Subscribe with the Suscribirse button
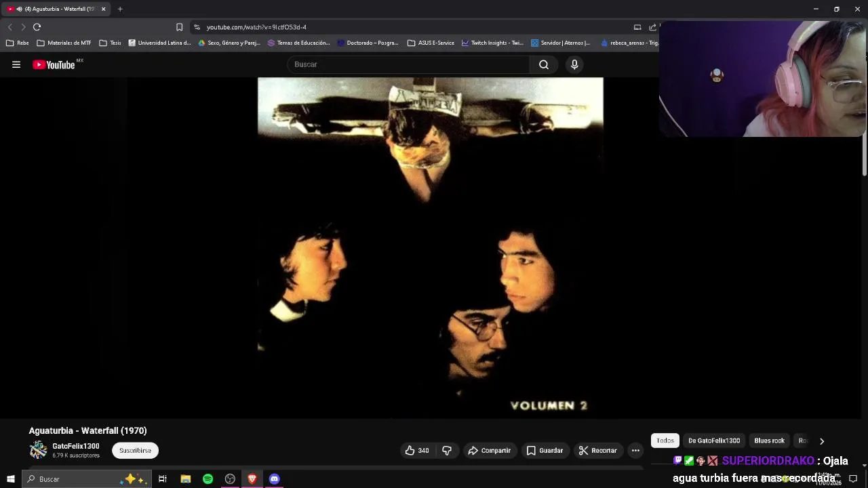The width and height of the screenshot is (868, 488). coord(135,450)
